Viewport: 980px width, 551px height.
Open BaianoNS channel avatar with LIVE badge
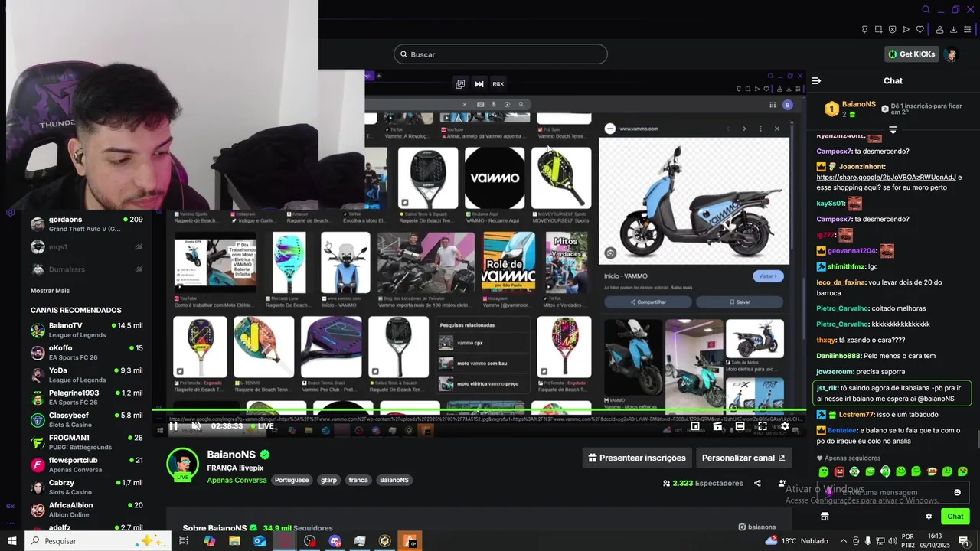click(x=182, y=465)
